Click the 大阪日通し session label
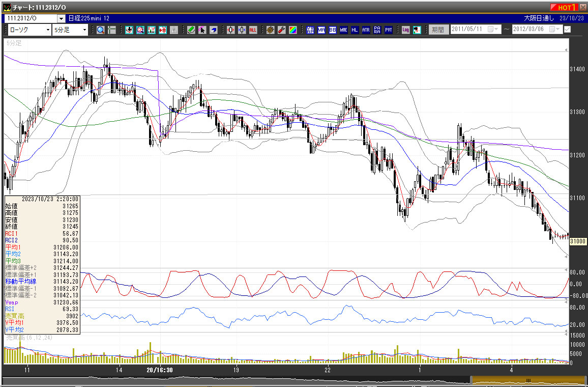 click(x=539, y=18)
